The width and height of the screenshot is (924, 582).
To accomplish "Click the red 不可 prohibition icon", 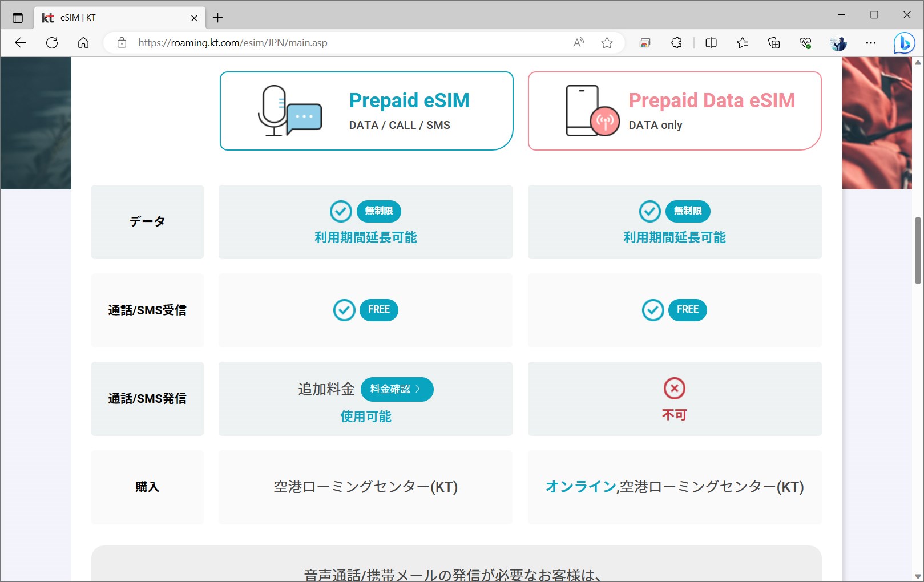I will 675,387.
